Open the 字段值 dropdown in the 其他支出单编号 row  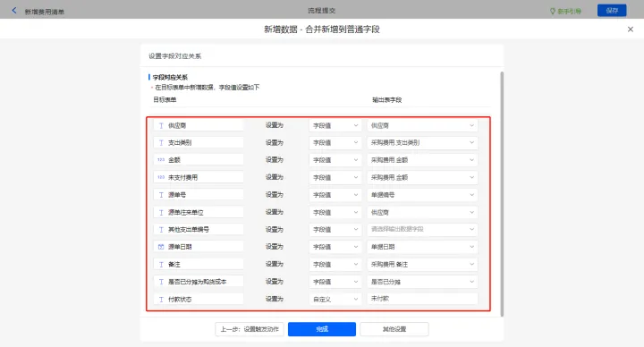[x=335, y=230]
